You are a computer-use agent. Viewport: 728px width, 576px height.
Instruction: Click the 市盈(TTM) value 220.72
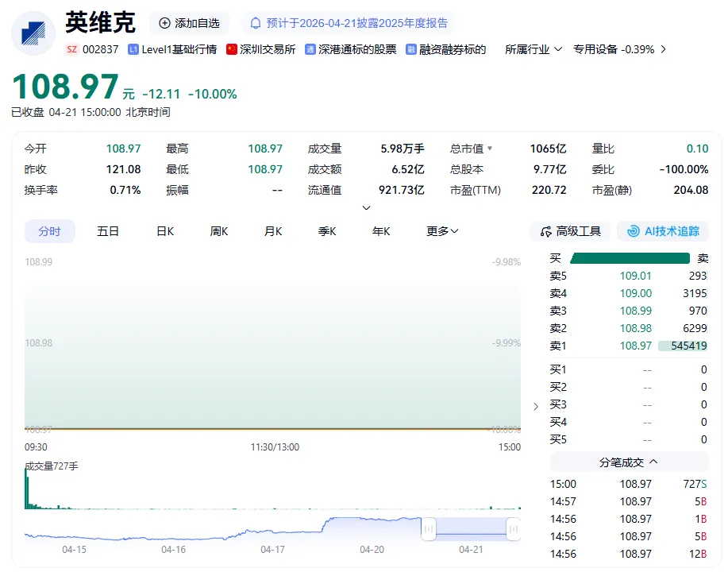pyautogui.click(x=549, y=190)
